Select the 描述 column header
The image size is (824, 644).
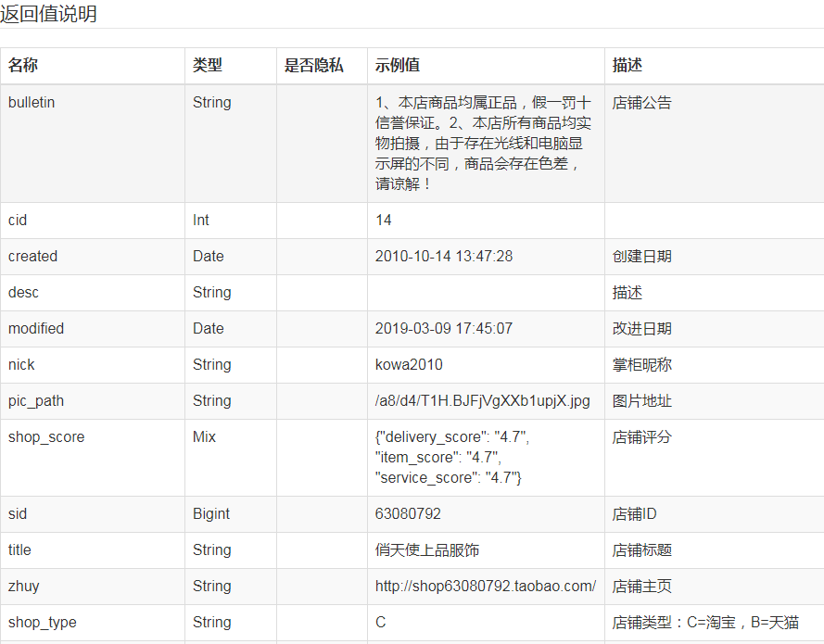[x=628, y=65]
